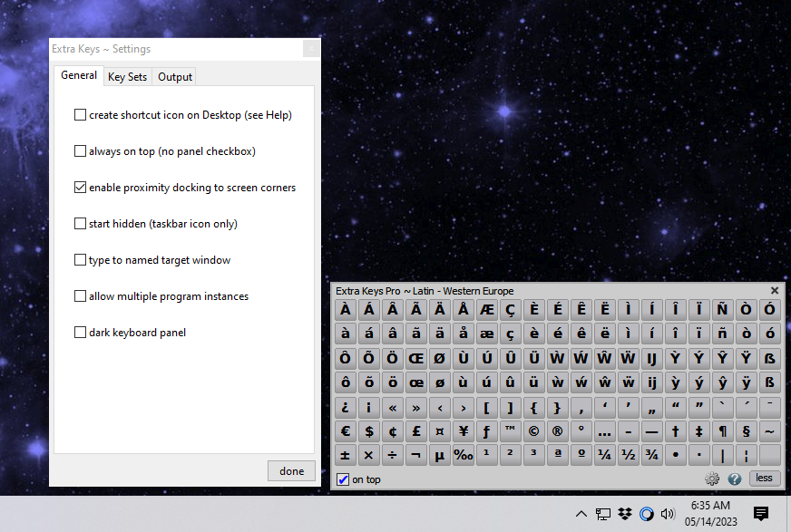Viewport: 791px width, 532px height.
Task: Click the uppercase Æ key
Action: point(487,309)
